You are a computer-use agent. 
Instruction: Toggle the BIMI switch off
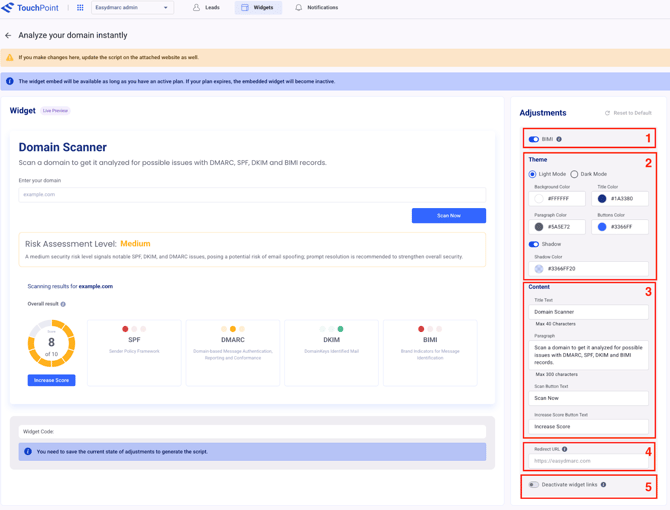(534, 139)
